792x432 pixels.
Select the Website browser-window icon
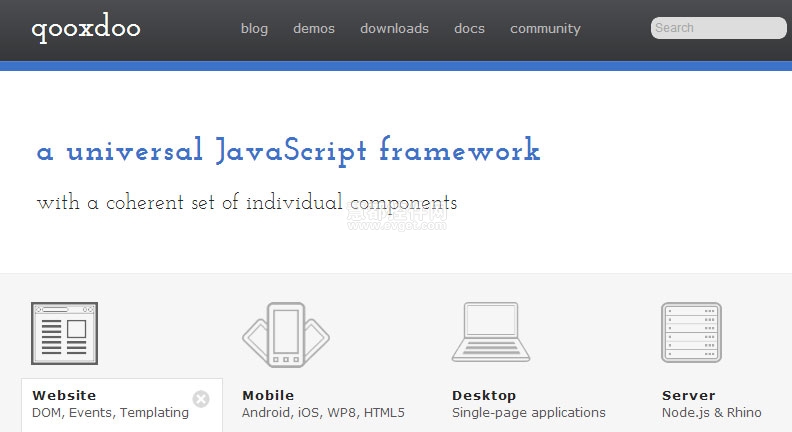click(64, 333)
